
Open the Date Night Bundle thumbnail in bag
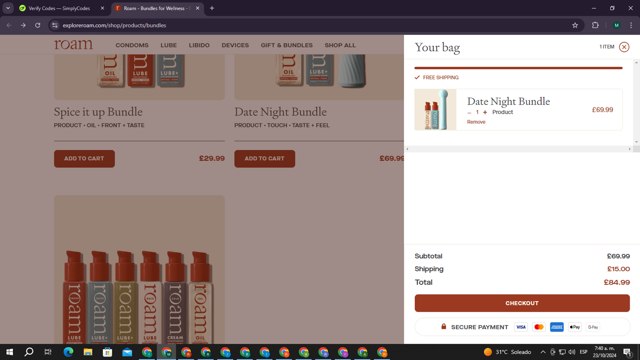pyautogui.click(x=435, y=109)
